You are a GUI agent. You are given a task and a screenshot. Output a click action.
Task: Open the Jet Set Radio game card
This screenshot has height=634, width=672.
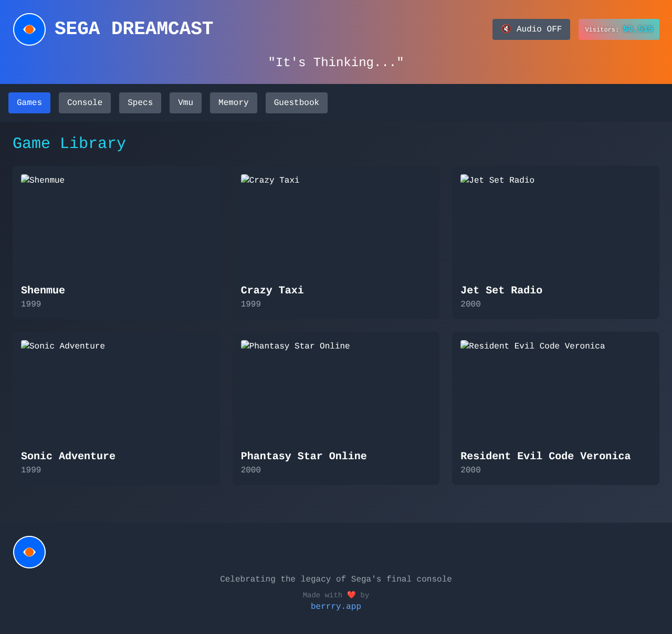[555, 242]
